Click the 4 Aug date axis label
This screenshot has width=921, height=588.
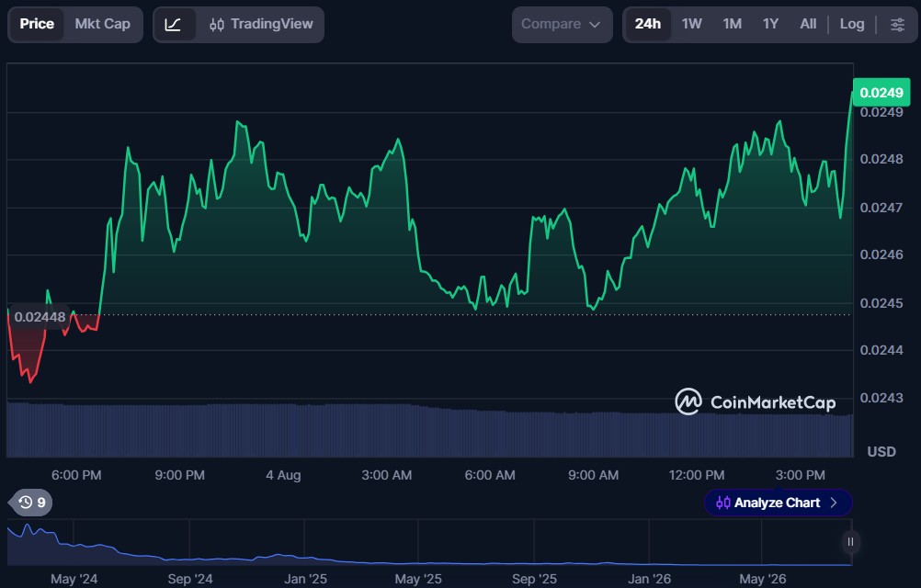click(x=283, y=475)
